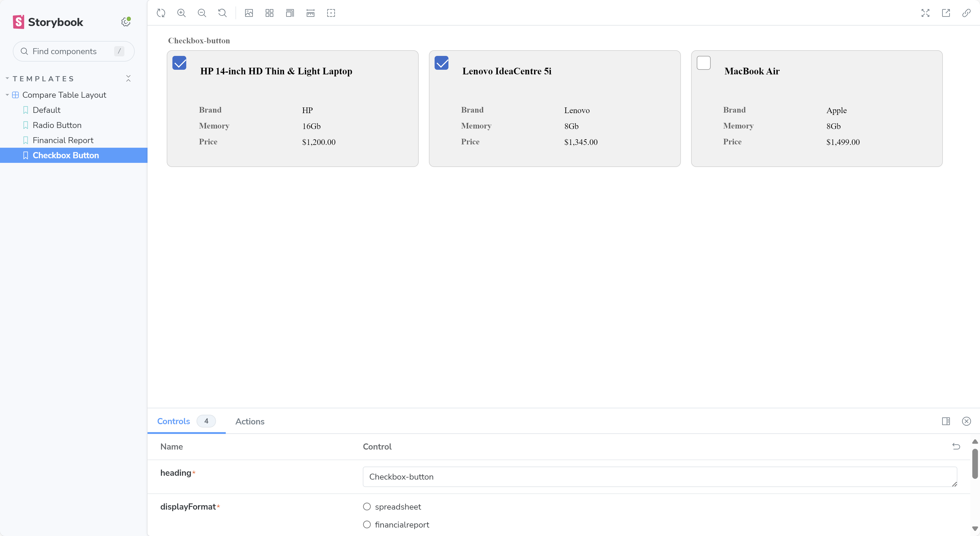Screen dimensions: 980x536
Task: Click the controls panel scrollbar
Action: coord(975,463)
